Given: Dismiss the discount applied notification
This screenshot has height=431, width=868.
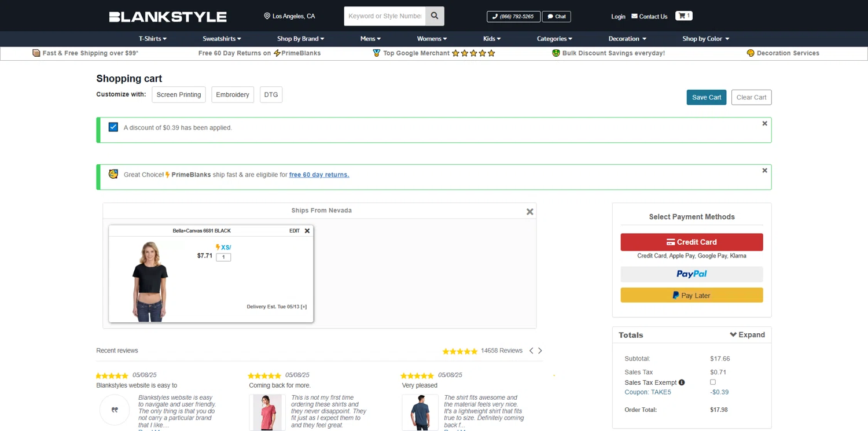Looking at the screenshot, I should (x=764, y=123).
